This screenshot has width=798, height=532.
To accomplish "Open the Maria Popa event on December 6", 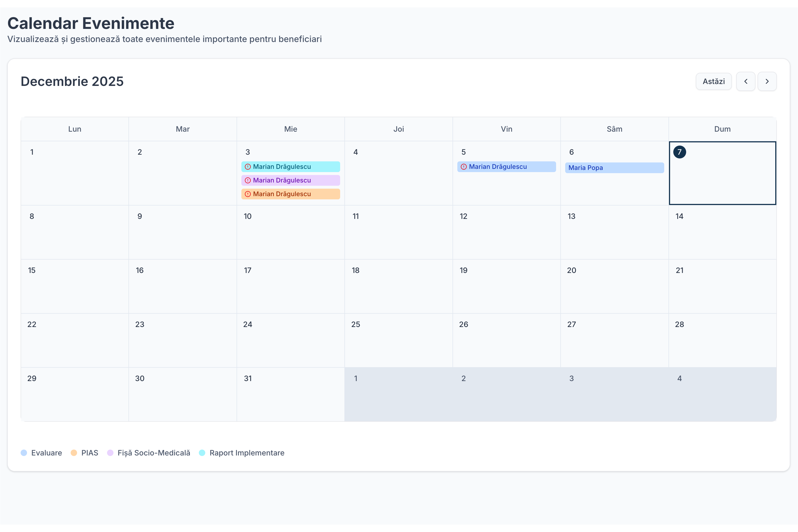I will click(x=614, y=168).
